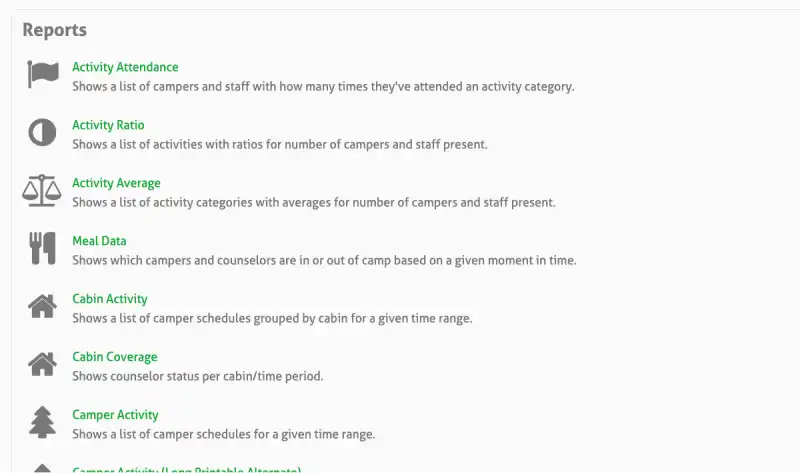The image size is (800, 473).
Task: Click the Cabin Coverage description text
Action: pyautogui.click(x=197, y=376)
